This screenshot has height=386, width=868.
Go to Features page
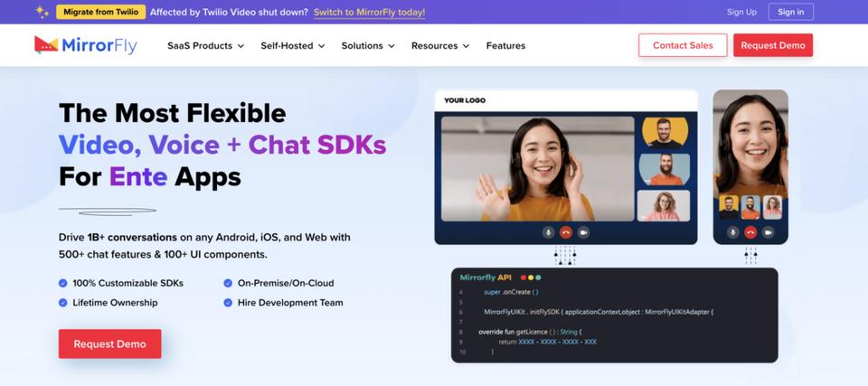click(x=506, y=45)
